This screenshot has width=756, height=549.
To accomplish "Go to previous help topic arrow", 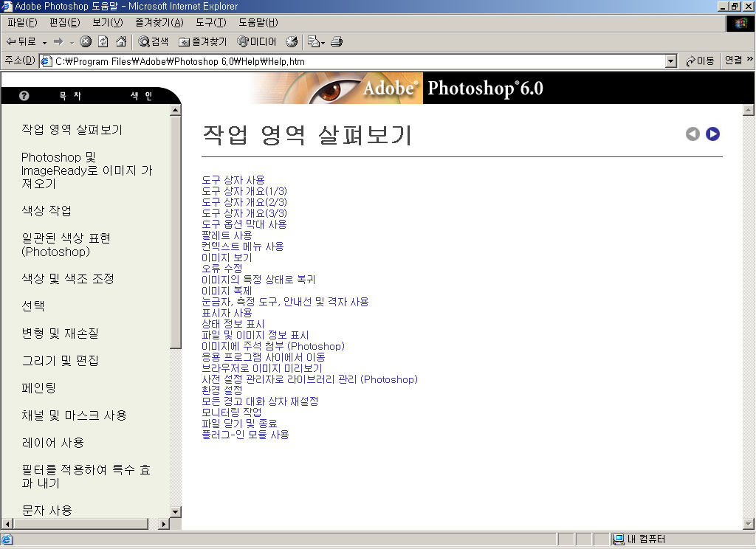I will tap(693, 134).
